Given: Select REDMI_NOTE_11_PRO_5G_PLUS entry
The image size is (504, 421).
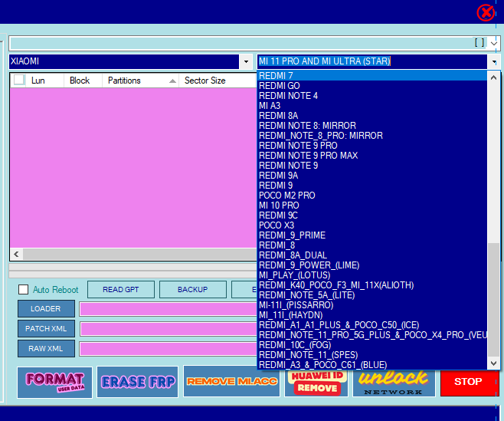Looking at the screenshot, I should click(372, 335).
